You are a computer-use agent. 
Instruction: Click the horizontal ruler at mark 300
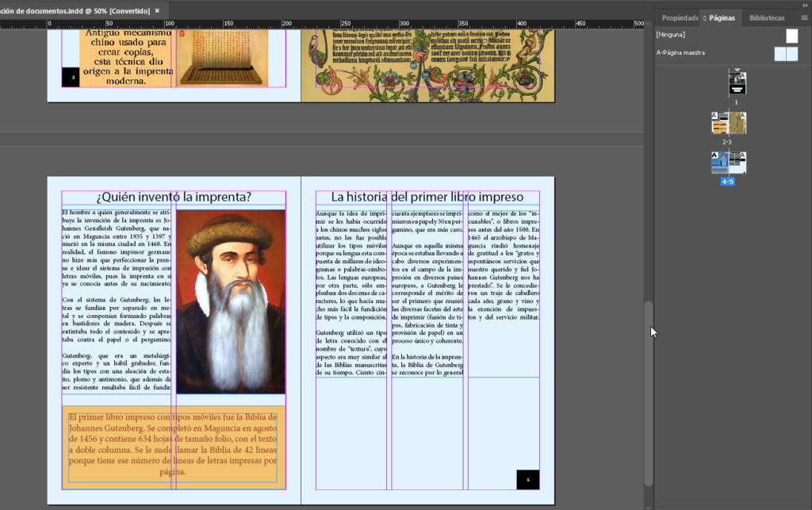tap(404, 24)
